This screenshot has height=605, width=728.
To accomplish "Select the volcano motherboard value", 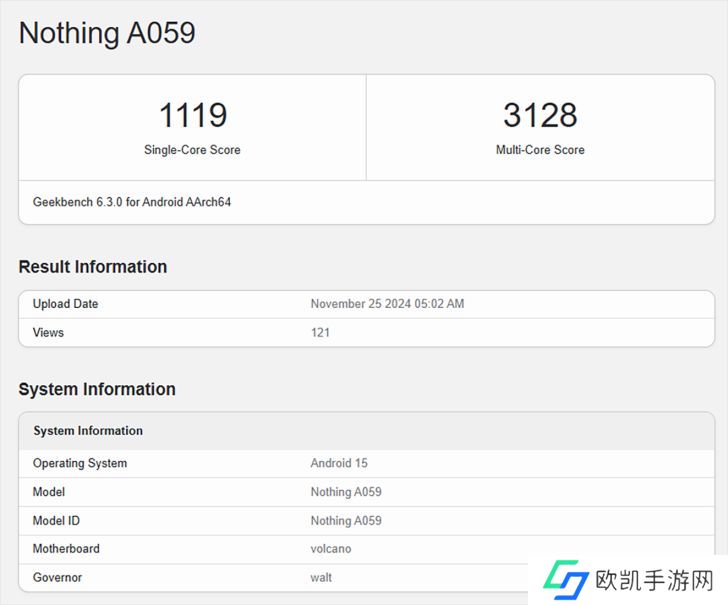I will [331, 549].
